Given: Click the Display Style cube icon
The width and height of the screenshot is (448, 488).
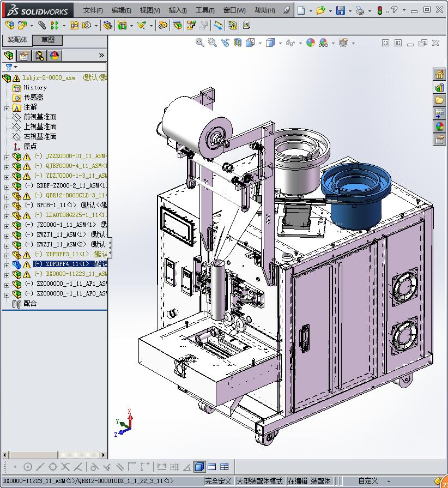Looking at the screenshot, I should pyautogui.click(x=270, y=43).
